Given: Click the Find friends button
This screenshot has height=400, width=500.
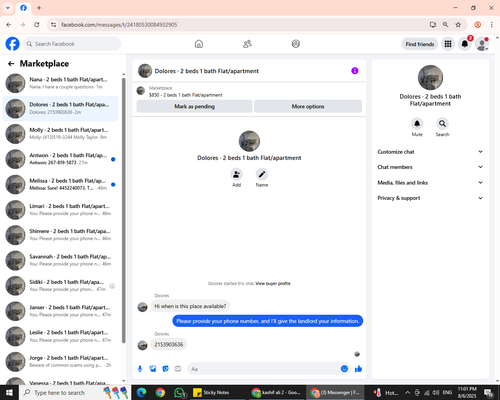Looking at the screenshot, I should [420, 44].
